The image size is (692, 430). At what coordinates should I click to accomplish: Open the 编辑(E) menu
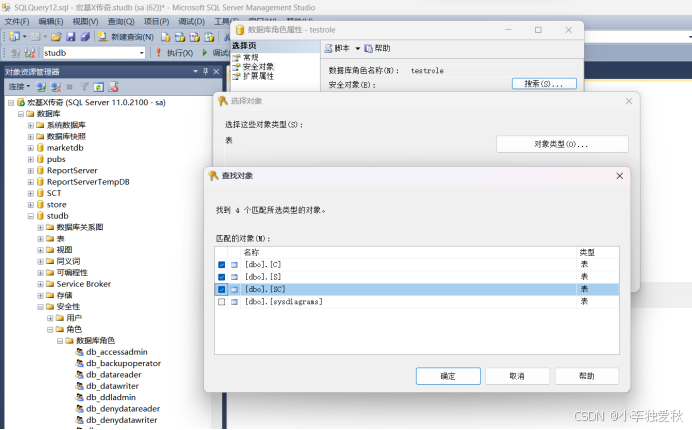51,22
